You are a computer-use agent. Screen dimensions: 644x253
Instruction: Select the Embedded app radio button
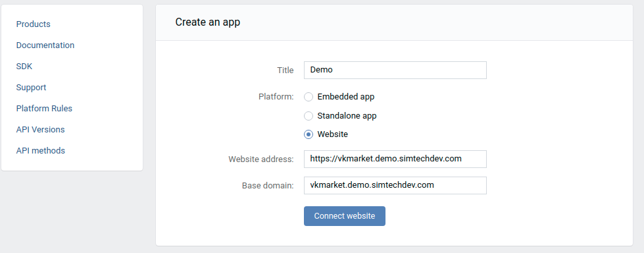tap(309, 97)
